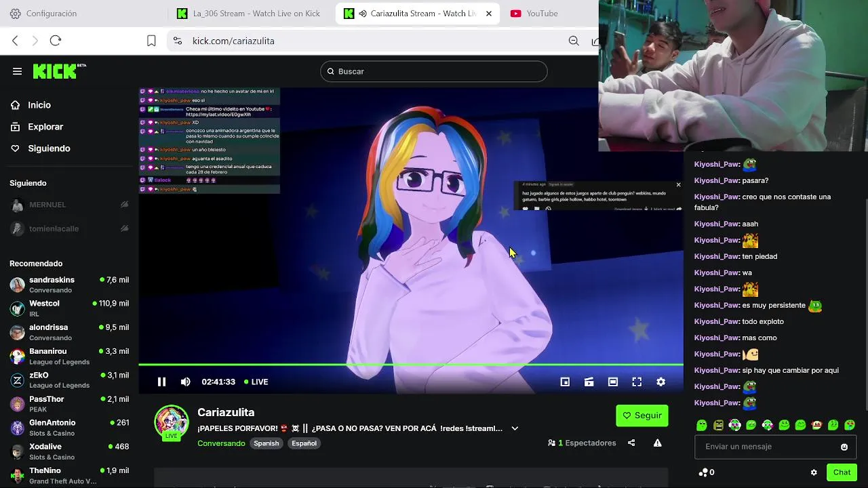
Task: Click the Spanish tag
Action: [x=267, y=443]
